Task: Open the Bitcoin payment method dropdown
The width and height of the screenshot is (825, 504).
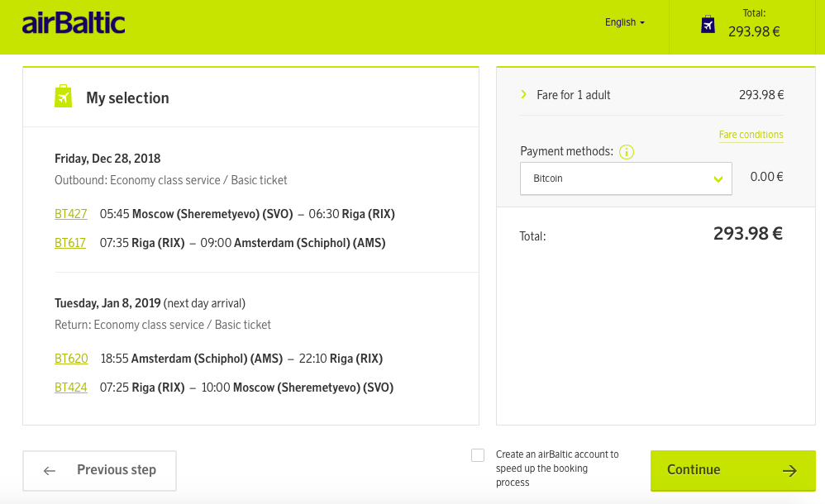Action: coord(626,178)
